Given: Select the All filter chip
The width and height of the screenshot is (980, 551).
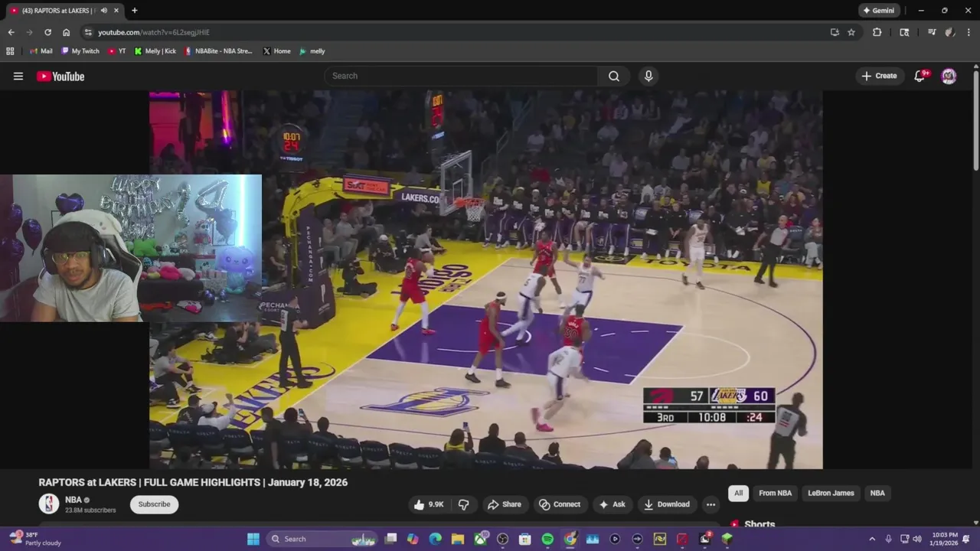Looking at the screenshot, I should [738, 493].
